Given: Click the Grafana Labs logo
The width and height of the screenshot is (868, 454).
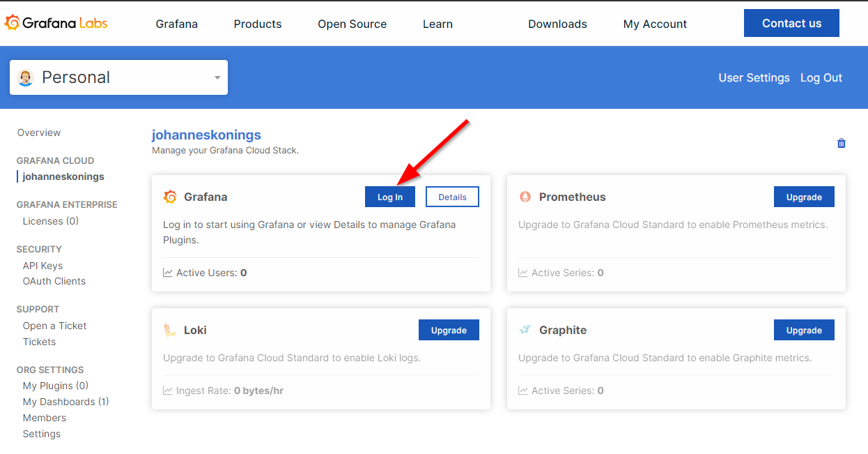Looking at the screenshot, I should click(56, 23).
